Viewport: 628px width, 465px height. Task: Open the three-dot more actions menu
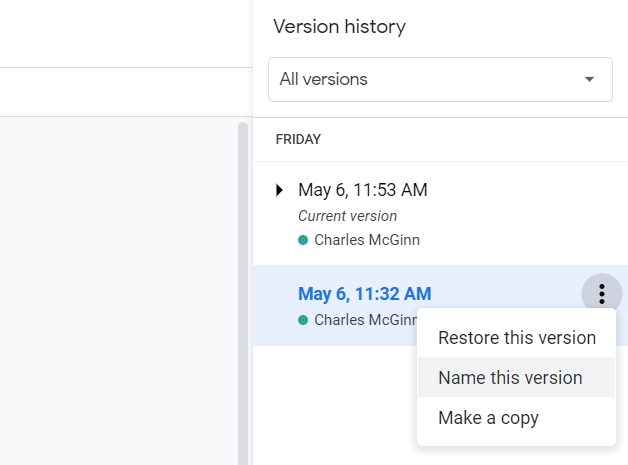pos(602,294)
